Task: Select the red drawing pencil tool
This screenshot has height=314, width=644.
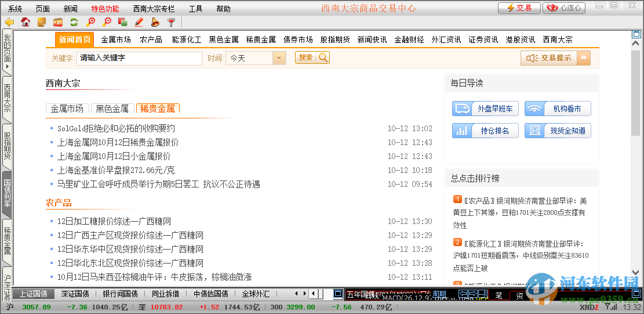Action: 139,22
